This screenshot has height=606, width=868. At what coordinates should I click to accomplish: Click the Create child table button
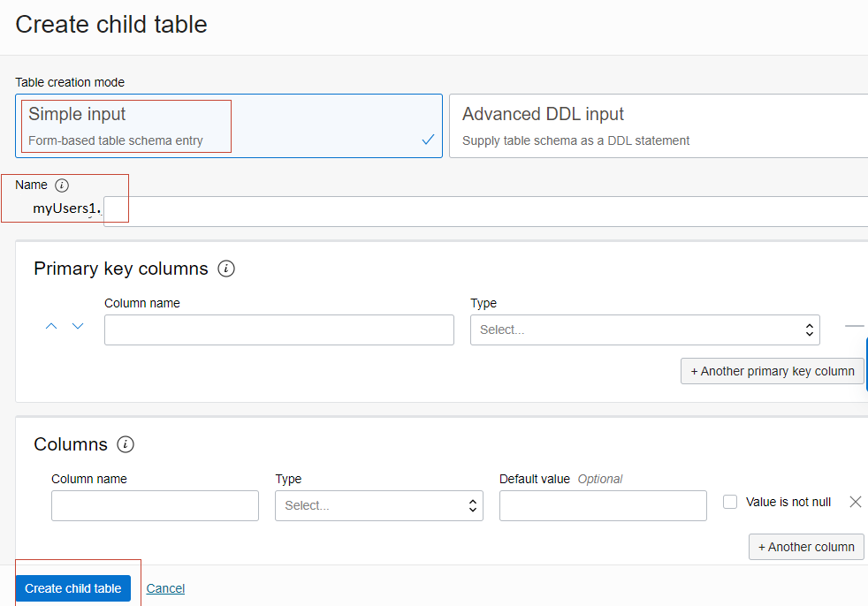click(x=73, y=588)
